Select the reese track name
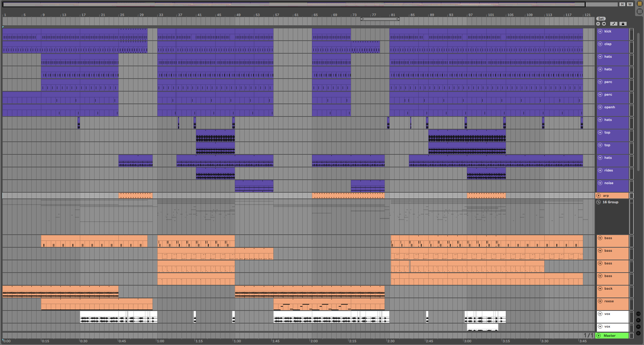This screenshot has width=644, height=345. point(609,301)
